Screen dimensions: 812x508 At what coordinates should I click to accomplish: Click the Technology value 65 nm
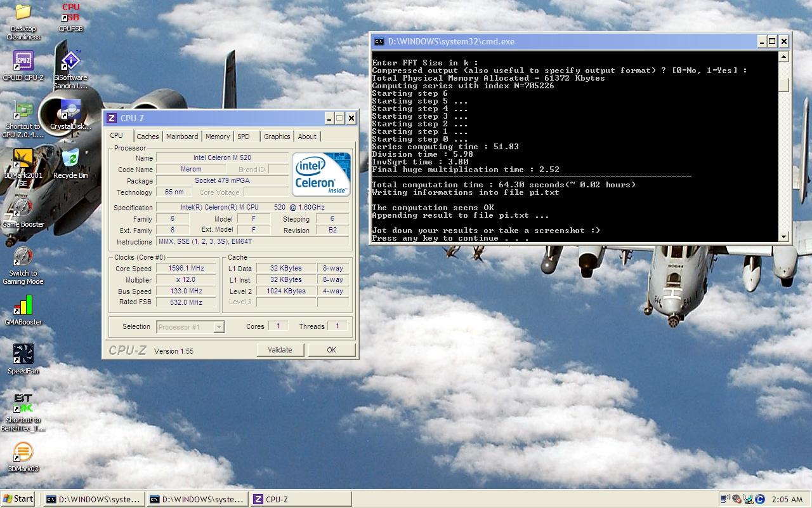[174, 192]
